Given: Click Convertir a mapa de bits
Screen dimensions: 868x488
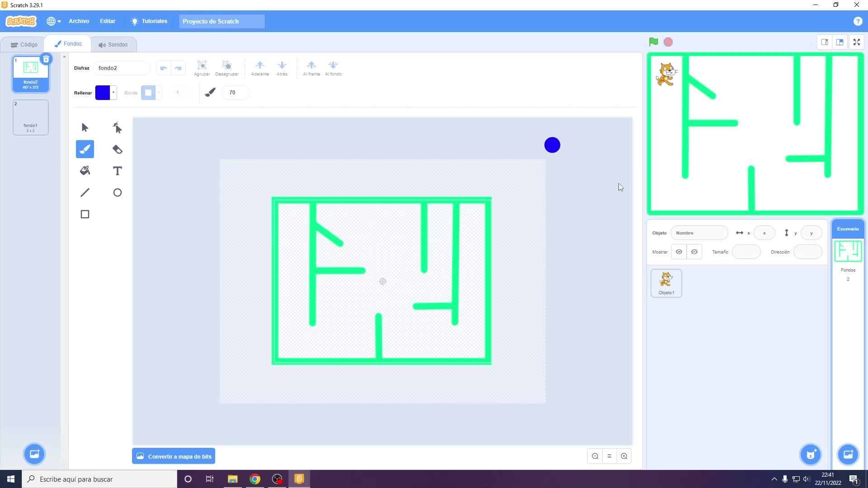Looking at the screenshot, I should tap(174, 456).
